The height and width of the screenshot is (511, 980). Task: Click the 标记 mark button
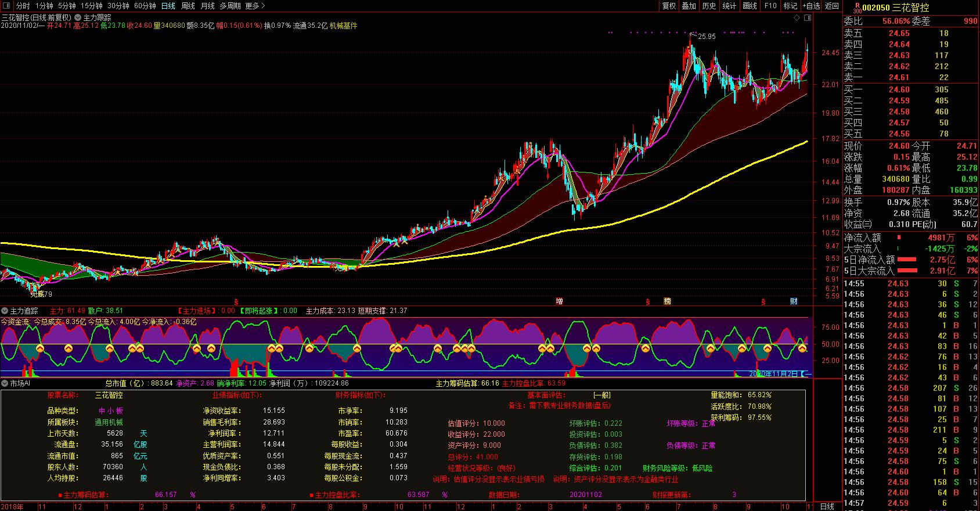(790, 6)
